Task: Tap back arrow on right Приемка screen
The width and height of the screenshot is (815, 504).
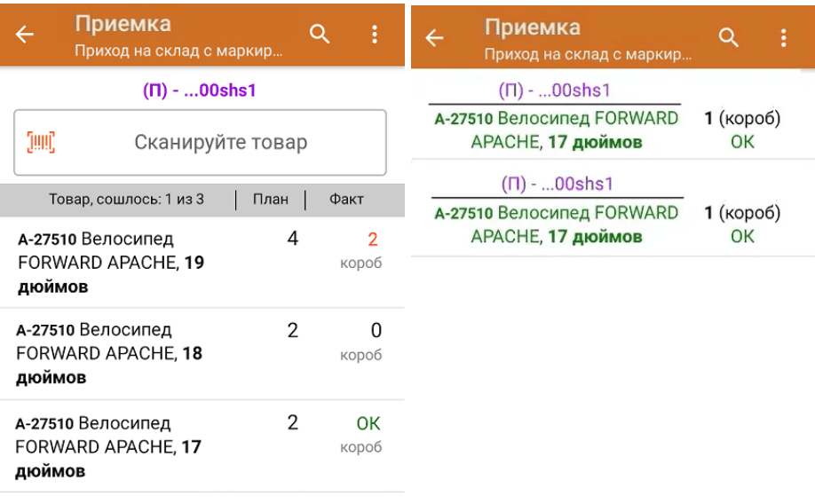Action: pyautogui.click(x=434, y=37)
